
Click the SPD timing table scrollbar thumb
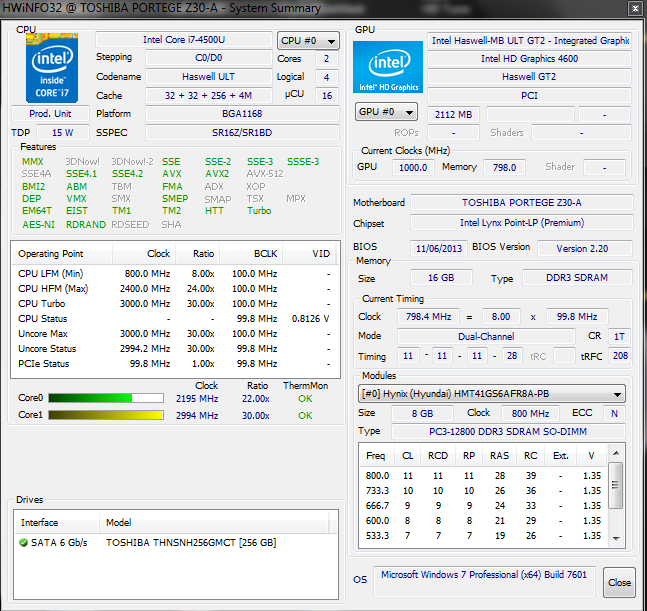click(616, 486)
